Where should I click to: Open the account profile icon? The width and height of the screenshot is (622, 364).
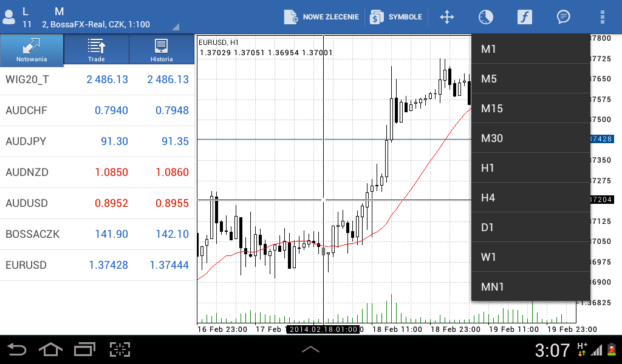(9, 17)
